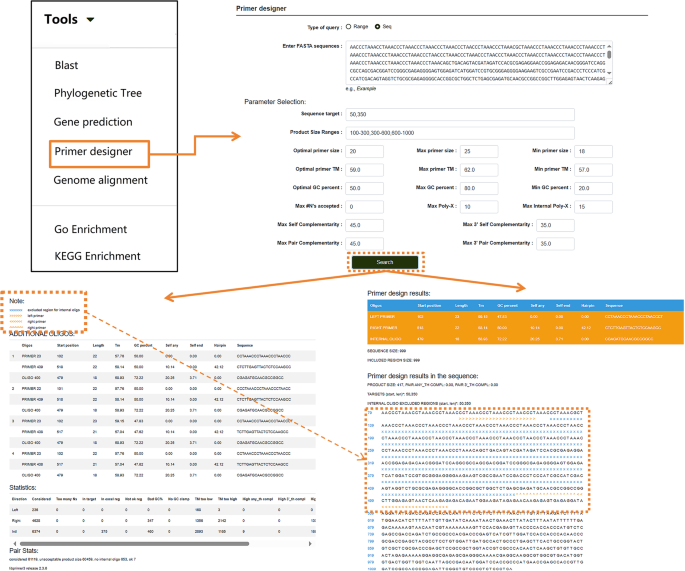Select the Range query type radio
This screenshot has height=571, width=685.
pyautogui.click(x=348, y=27)
